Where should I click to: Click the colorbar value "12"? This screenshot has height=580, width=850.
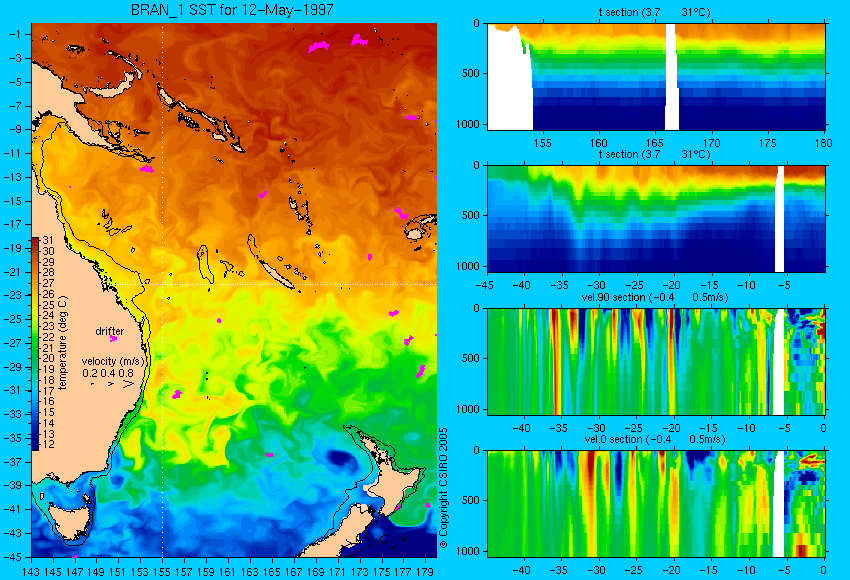[x=48, y=444]
